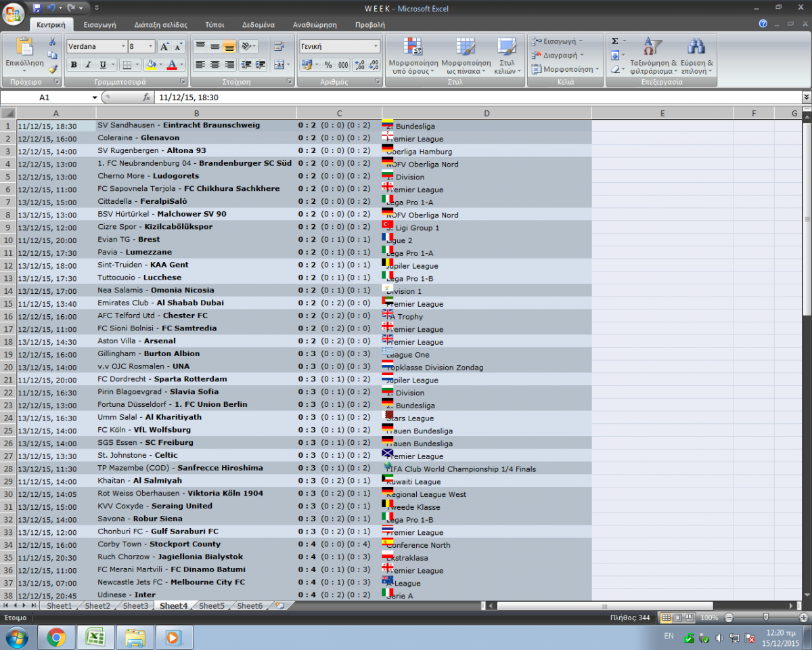Toggle align text left
The height and width of the screenshot is (650, 812).
pyautogui.click(x=200, y=65)
